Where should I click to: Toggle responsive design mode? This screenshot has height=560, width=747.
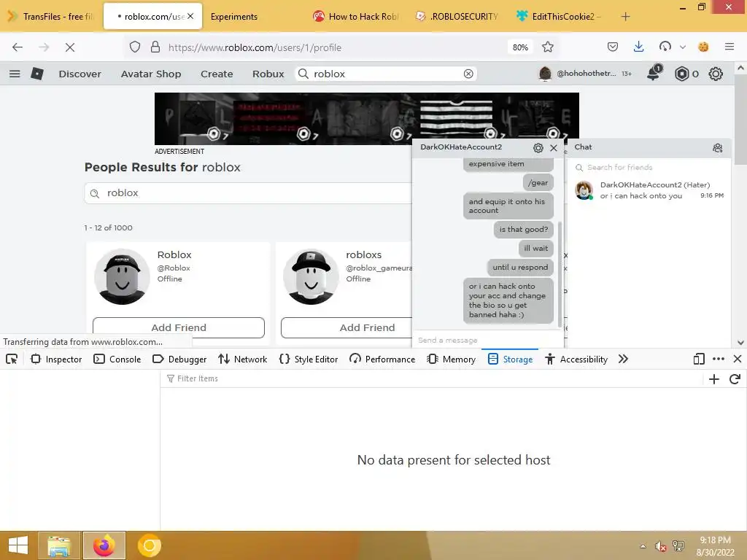pyautogui.click(x=699, y=359)
